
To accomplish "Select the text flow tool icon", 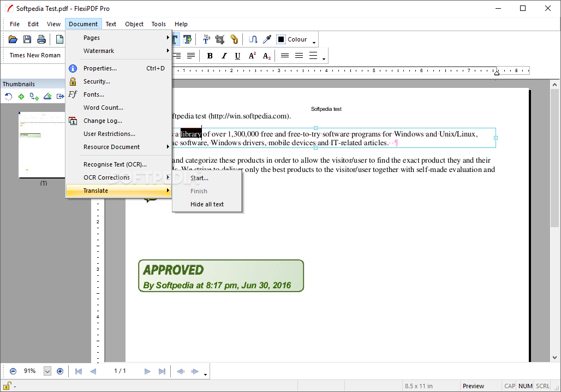I will coord(253,39).
